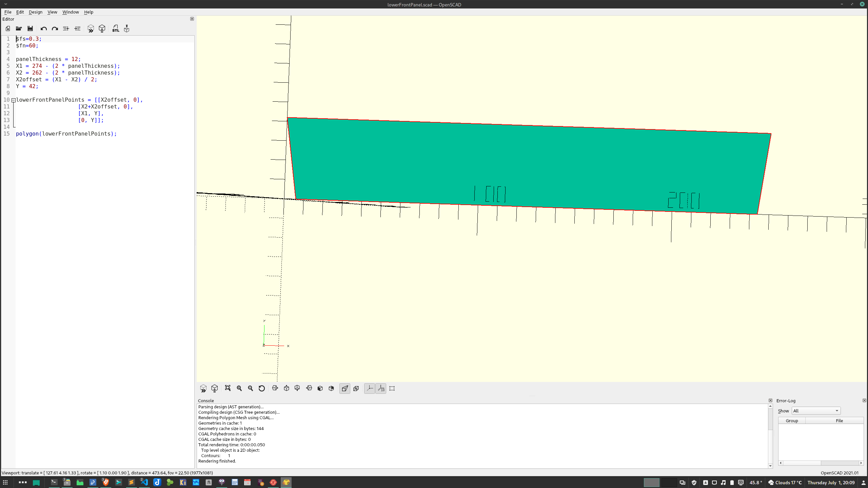Click the File column header in Error-Log
The width and height of the screenshot is (868, 488).
coord(839,421)
